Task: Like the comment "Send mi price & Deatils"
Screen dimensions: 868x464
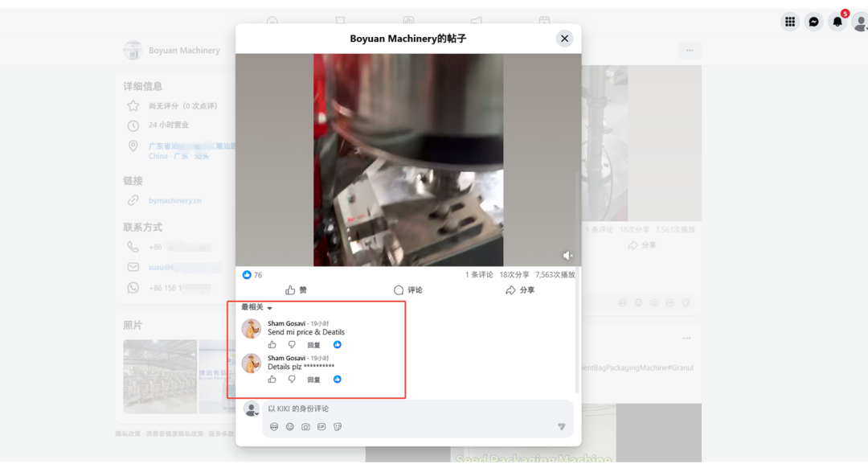Action: pos(272,345)
